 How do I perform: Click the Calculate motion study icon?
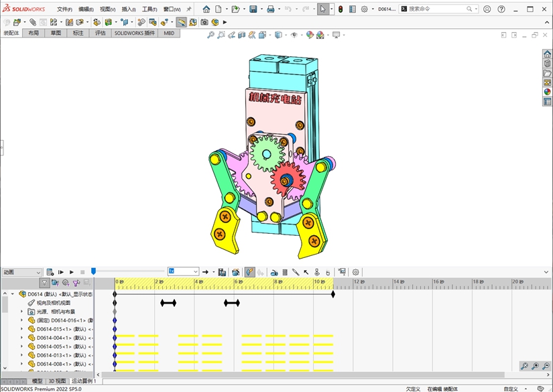(x=50, y=272)
